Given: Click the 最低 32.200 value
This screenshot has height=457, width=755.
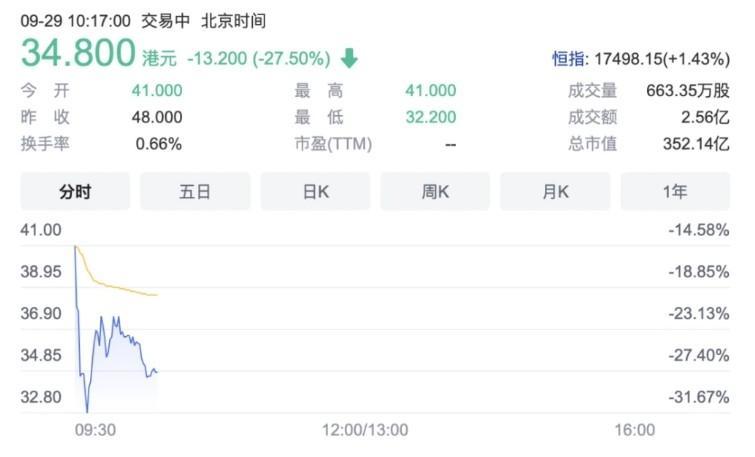Looking at the screenshot, I should pos(430,117).
